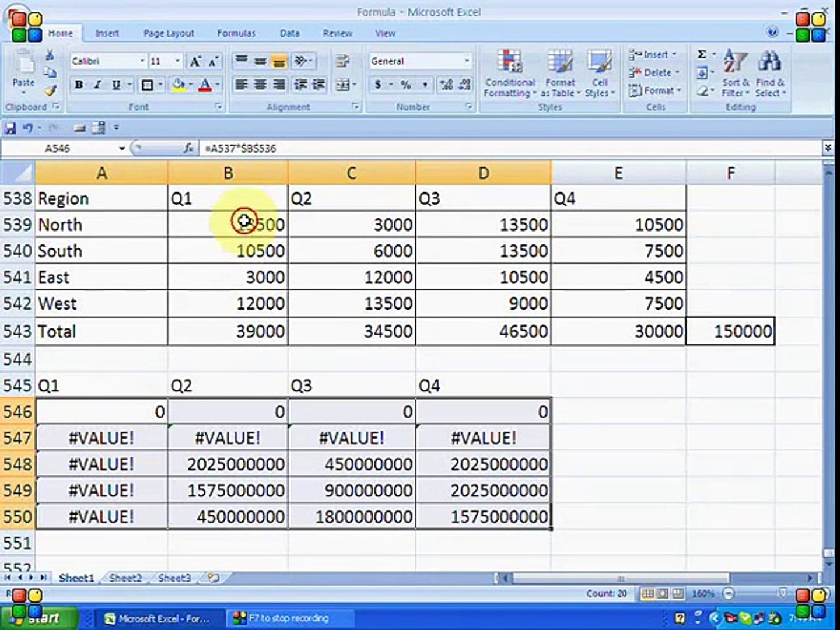Image resolution: width=840 pixels, height=630 pixels.
Task: Click the zoom slider in status bar
Action: coord(783,594)
